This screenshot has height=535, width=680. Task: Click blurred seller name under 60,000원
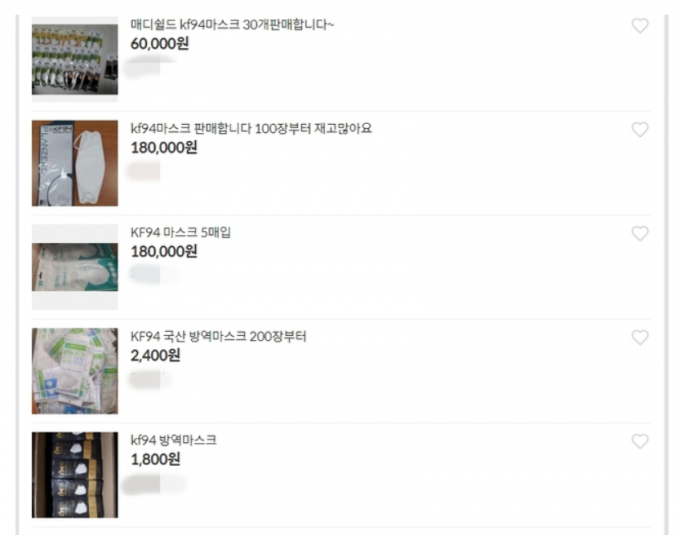(x=149, y=66)
